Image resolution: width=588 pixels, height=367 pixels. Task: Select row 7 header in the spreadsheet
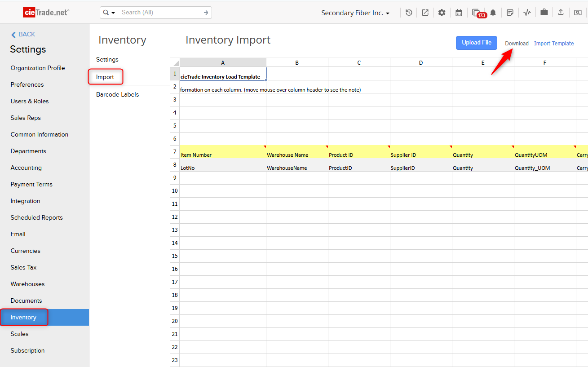point(175,152)
